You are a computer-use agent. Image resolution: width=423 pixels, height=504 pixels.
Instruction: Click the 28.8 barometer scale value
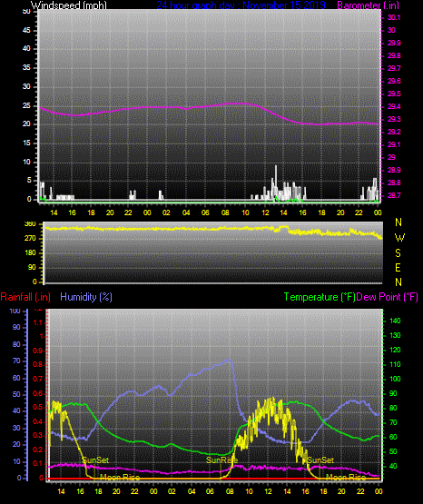[x=394, y=183]
